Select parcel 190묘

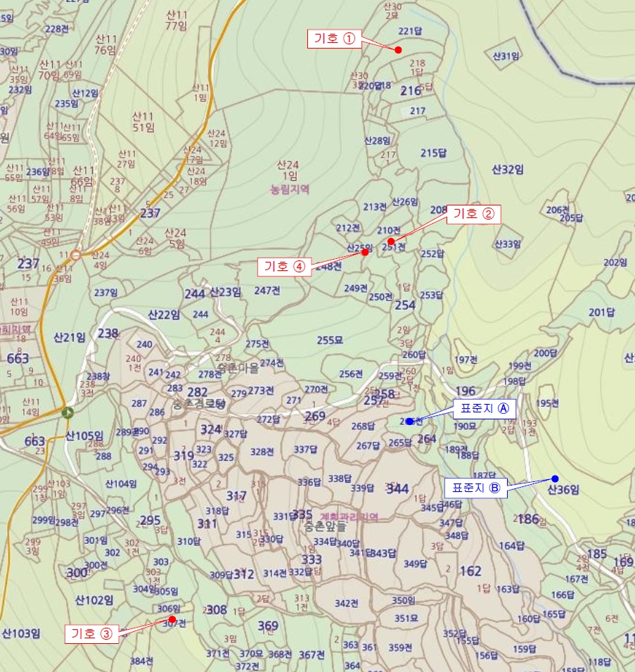[465, 426]
